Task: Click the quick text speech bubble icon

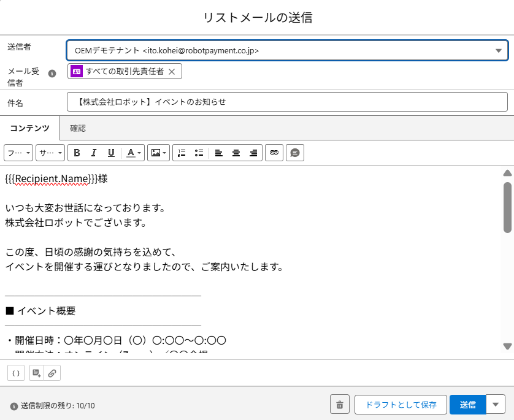Action: [x=295, y=153]
